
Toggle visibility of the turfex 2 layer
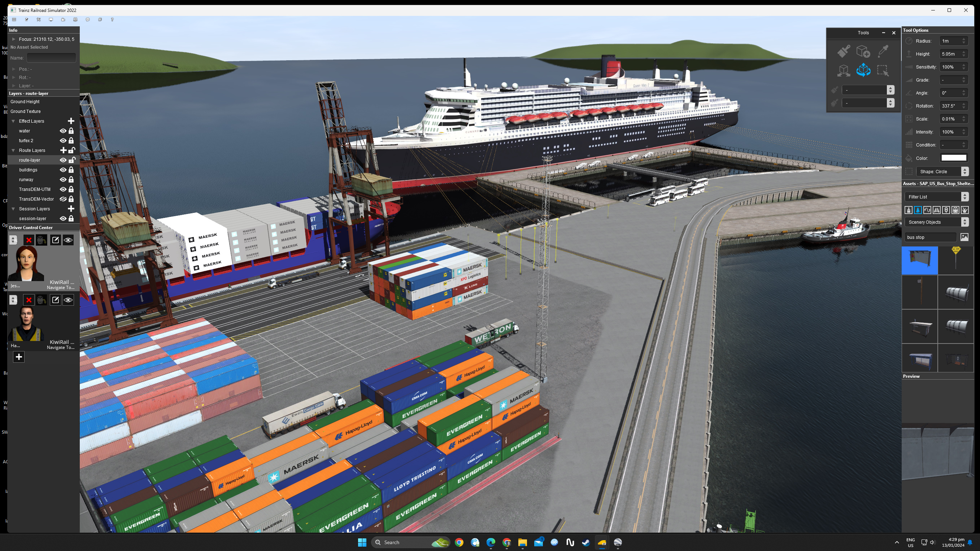(63, 141)
